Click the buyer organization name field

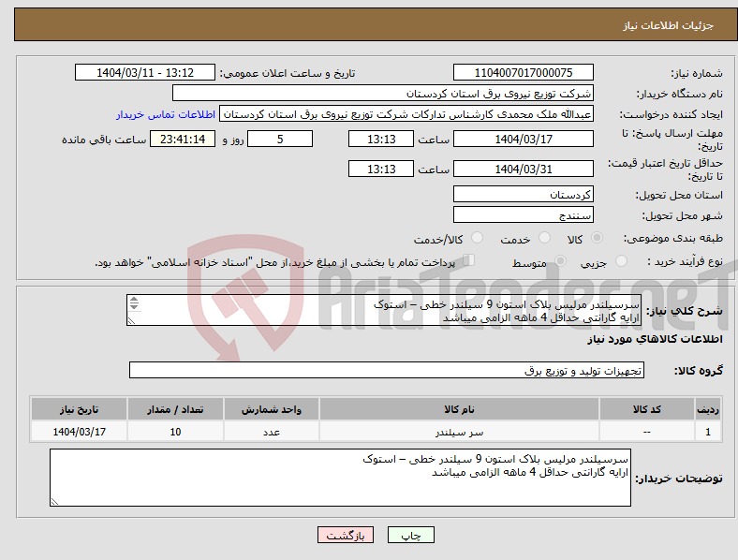383,93
